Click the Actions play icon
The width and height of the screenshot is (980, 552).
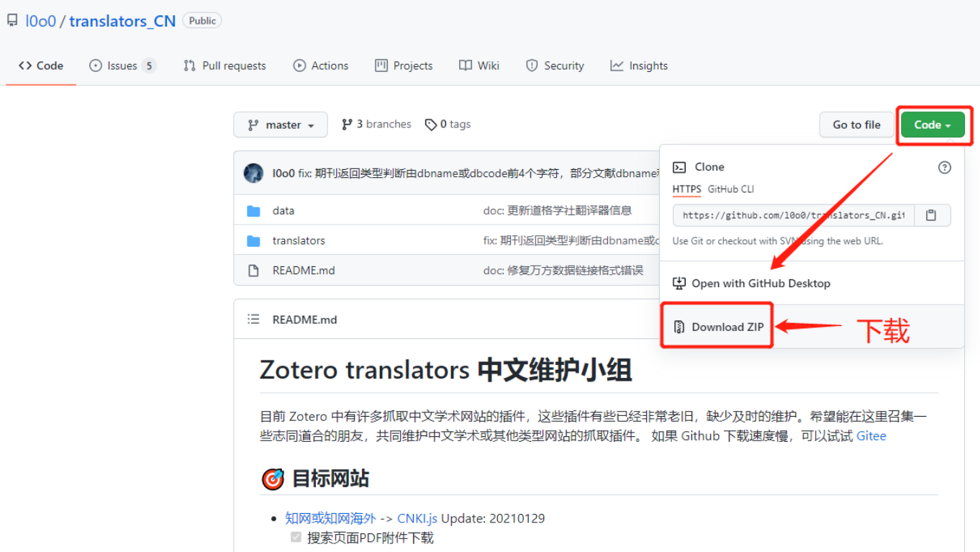click(299, 65)
